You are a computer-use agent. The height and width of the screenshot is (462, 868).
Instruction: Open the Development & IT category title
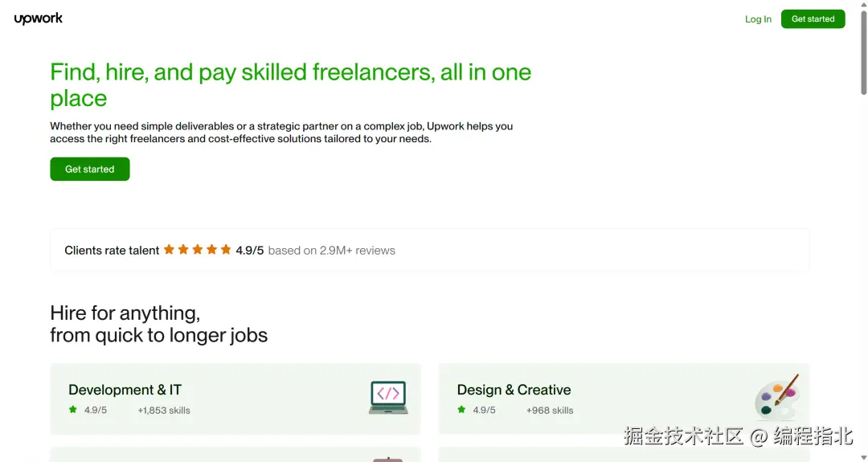click(x=125, y=390)
